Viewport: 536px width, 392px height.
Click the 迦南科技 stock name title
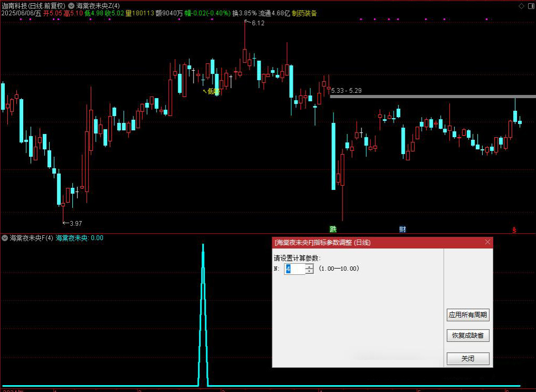(x=15, y=6)
